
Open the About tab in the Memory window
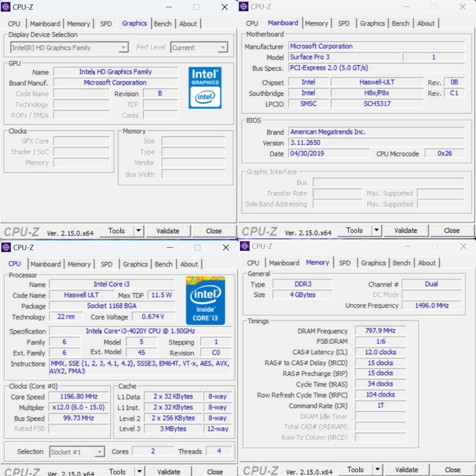tap(427, 263)
